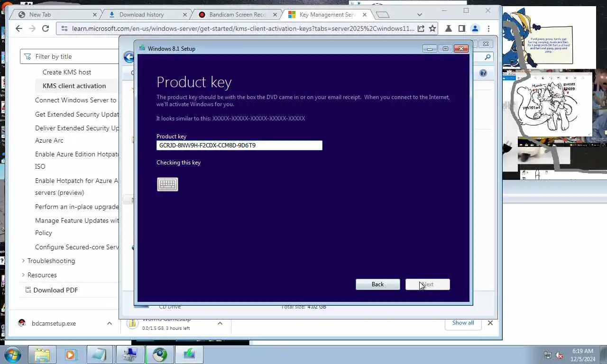Open Chrome Labs flask icon

pyautogui.click(x=448, y=28)
